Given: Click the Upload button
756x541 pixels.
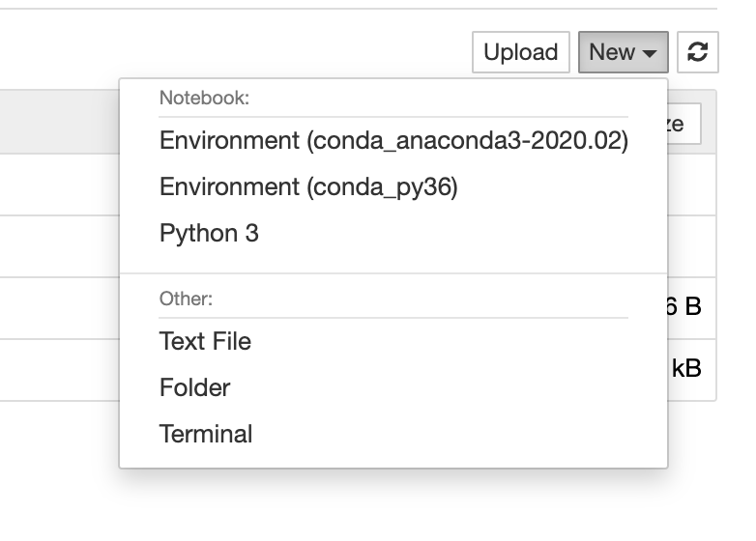Looking at the screenshot, I should pos(520,52).
